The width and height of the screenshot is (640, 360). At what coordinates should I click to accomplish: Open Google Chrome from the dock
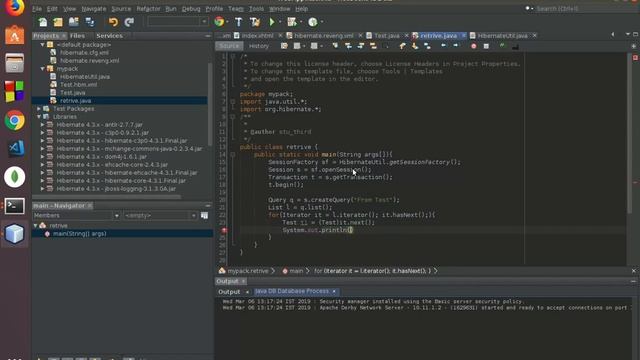click(x=15, y=121)
